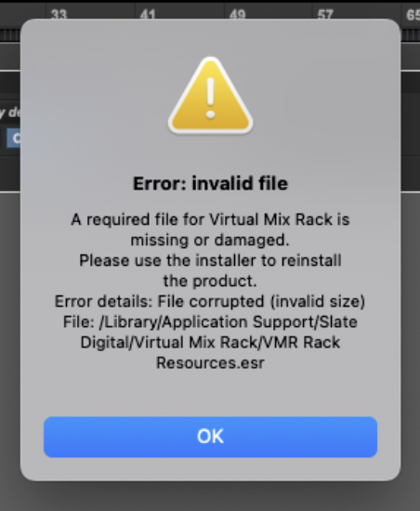Click the "Error: invalid file" heading
Viewport: 420px width, 511px height.
(210, 183)
